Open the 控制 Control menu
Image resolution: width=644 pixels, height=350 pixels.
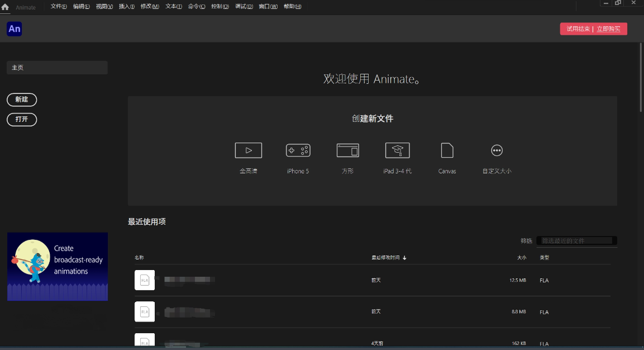220,7
